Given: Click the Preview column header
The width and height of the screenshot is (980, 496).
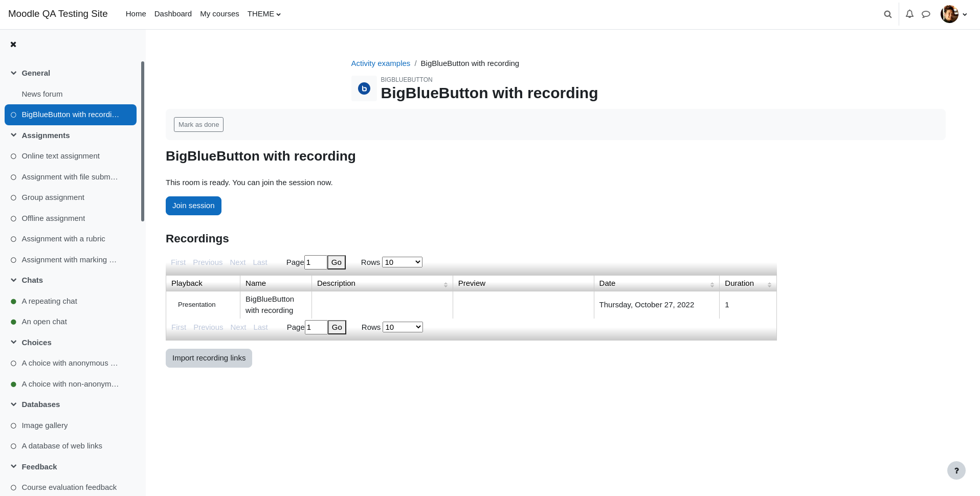Looking at the screenshot, I should [x=523, y=283].
